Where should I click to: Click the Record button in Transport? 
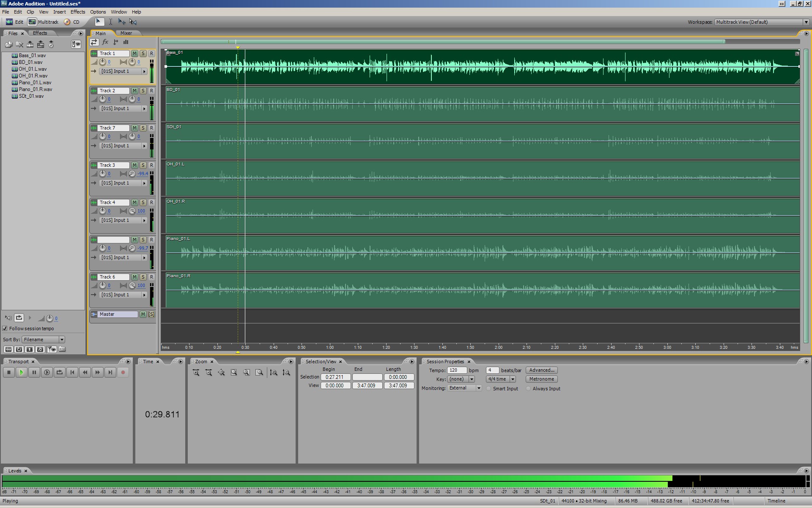click(x=123, y=373)
